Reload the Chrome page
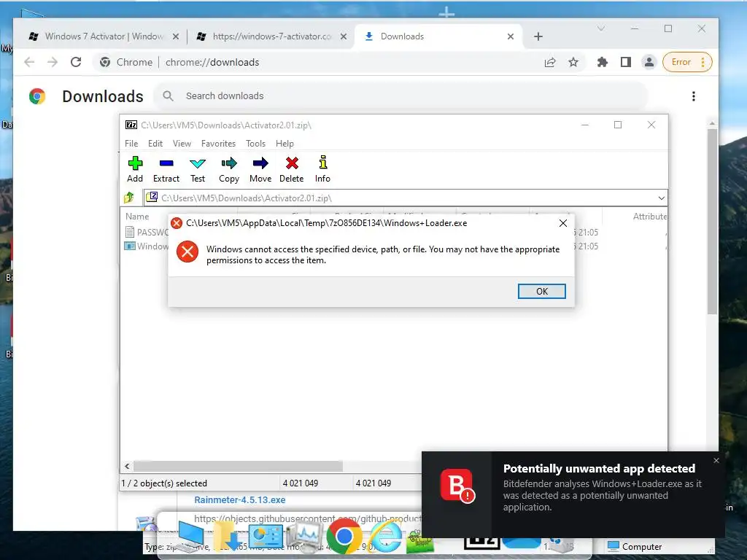This screenshot has height=560, width=747. pyautogui.click(x=76, y=62)
